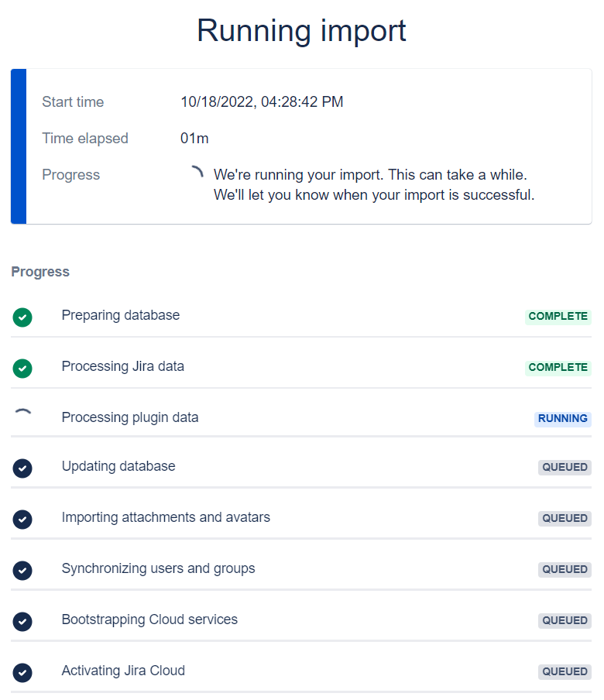This screenshot has height=700, width=604.
Task: Click the start time value 10/18/2022
Action: pyautogui.click(x=262, y=102)
